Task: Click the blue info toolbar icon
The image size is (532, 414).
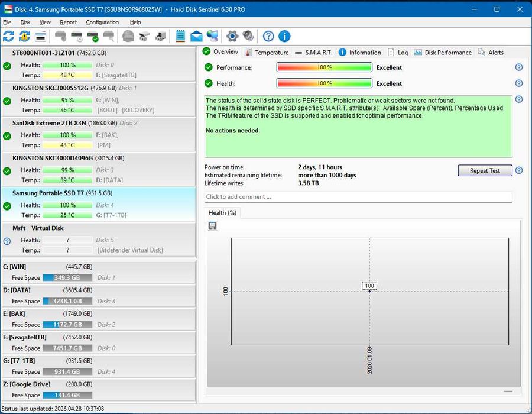Action: pyautogui.click(x=284, y=36)
